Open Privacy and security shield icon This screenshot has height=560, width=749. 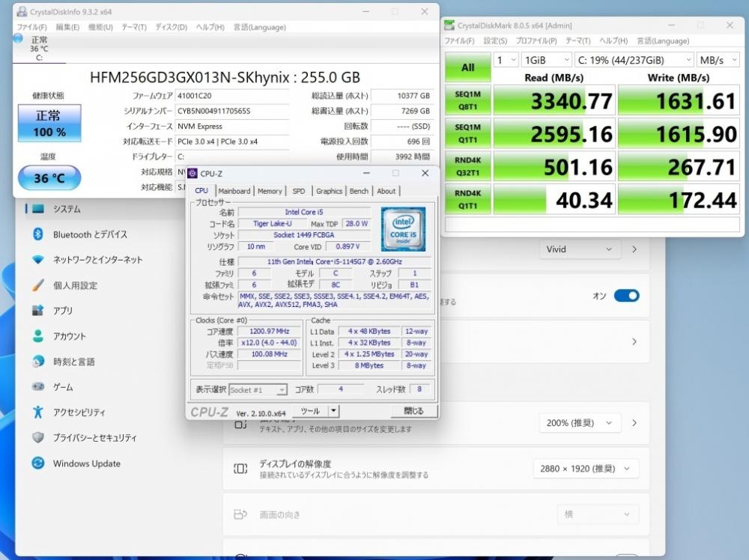pyautogui.click(x=37, y=437)
